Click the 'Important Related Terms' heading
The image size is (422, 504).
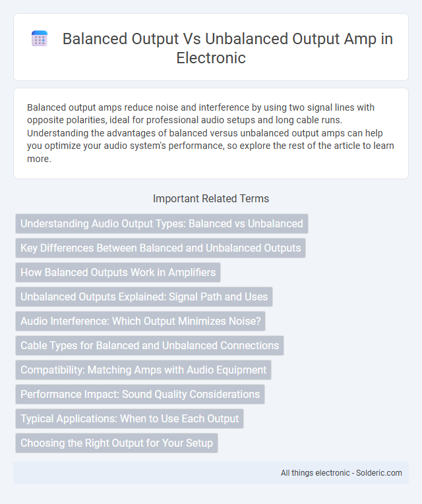pos(211,199)
